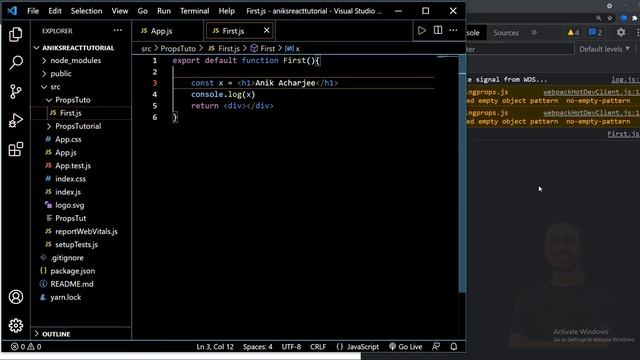This screenshot has width=640, height=360.
Task: Open errors and warnings count in status bar
Action: click(26, 347)
